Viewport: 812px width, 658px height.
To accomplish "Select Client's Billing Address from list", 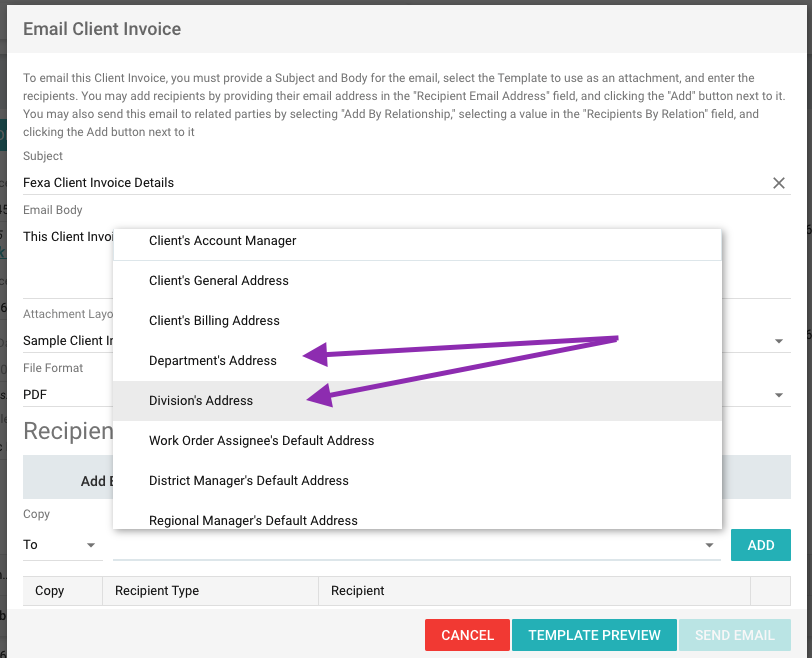I will point(214,321).
